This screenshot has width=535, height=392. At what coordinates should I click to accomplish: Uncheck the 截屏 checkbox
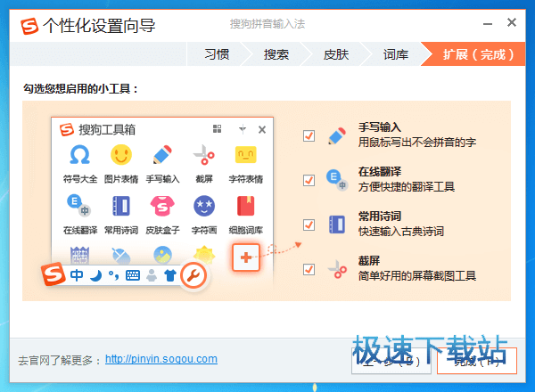coord(309,269)
